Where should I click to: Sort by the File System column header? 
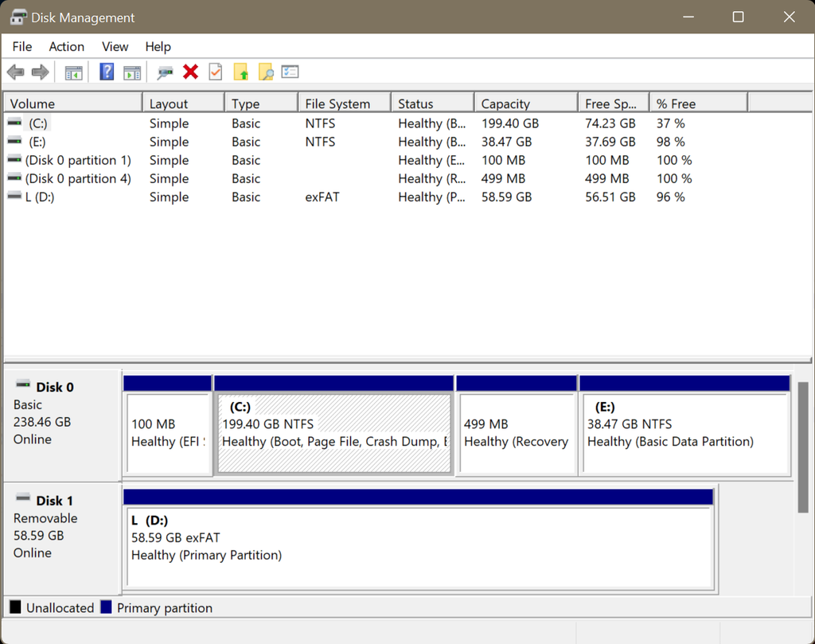345,103
